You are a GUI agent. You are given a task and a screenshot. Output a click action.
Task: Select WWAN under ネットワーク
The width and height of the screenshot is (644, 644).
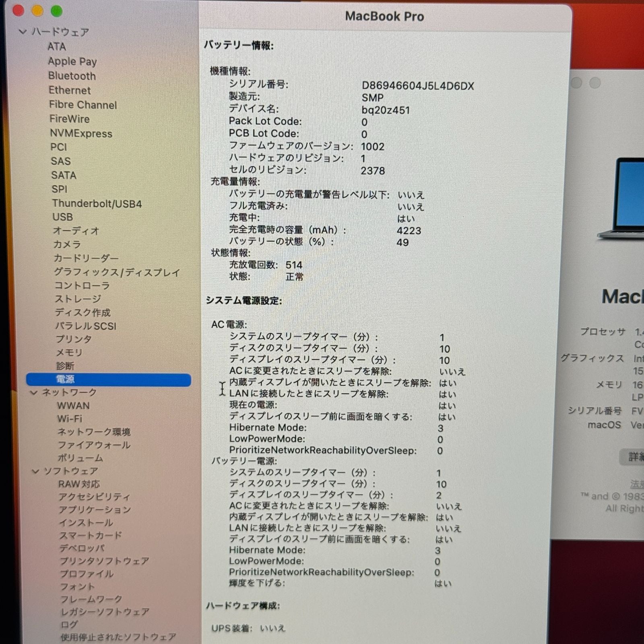pos(73,406)
